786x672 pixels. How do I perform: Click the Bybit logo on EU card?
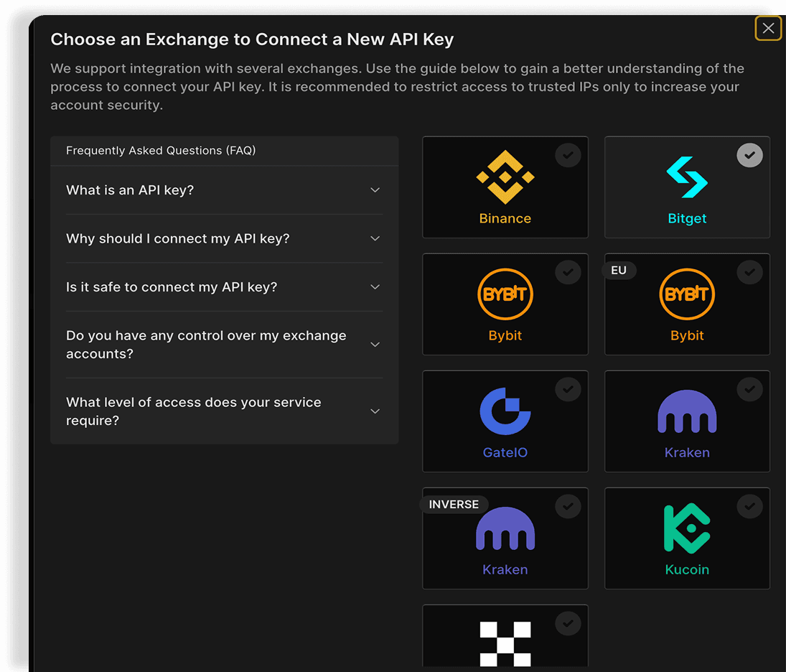click(687, 294)
